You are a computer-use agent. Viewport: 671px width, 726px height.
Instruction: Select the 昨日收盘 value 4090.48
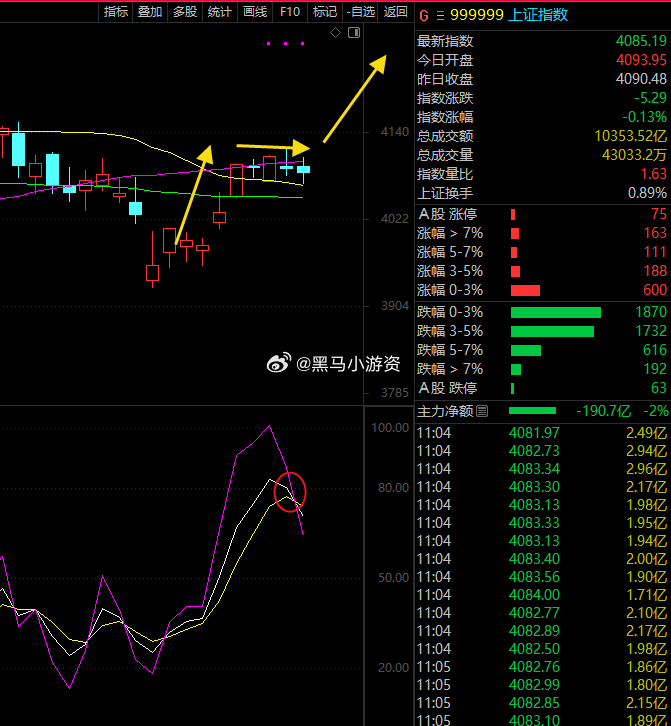(641, 79)
